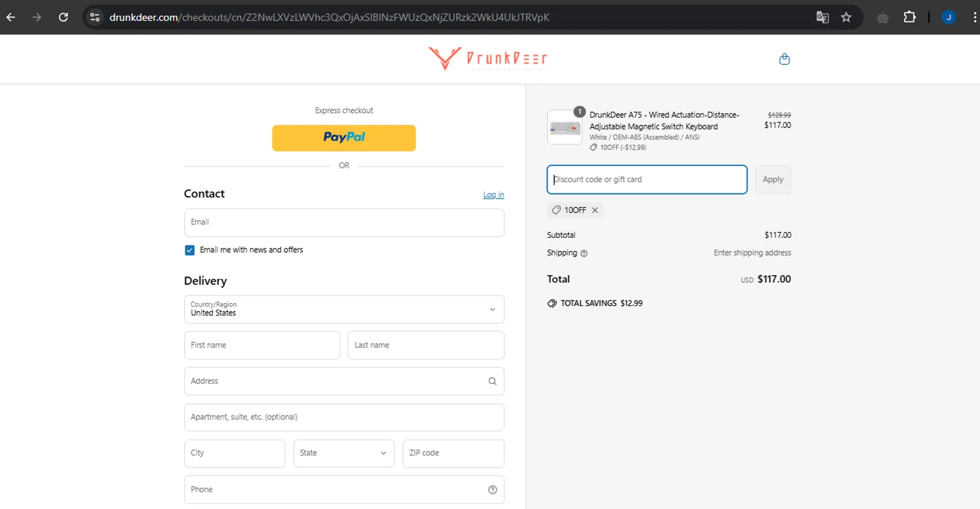Open site information icon in address bar
The height and width of the screenshot is (509, 980).
[95, 18]
